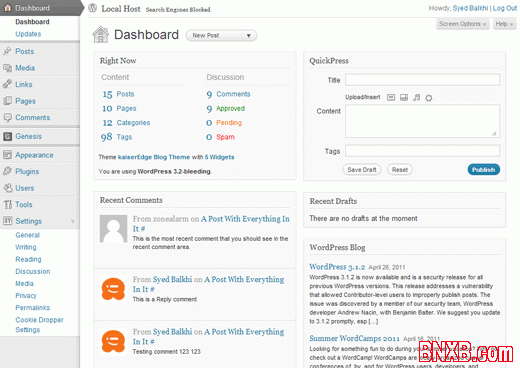Open Permalinks settings submenu item
The width and height of the screenshot is (520, 368).
click(x=32, y=308)
